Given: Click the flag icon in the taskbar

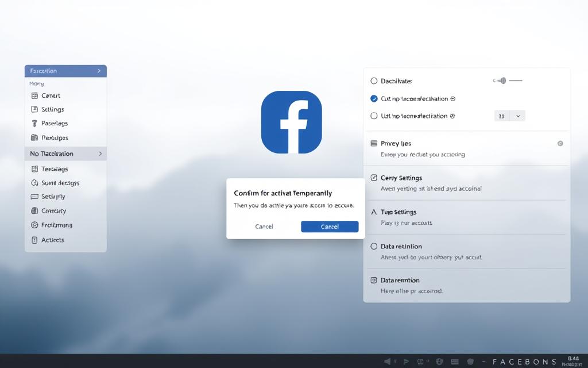Looking at the screenshot, I should [406, 362].
